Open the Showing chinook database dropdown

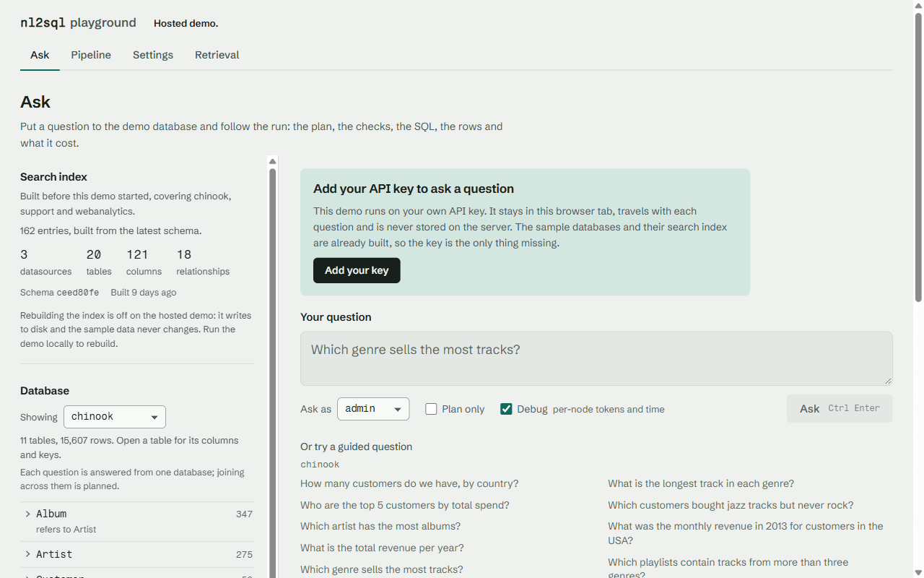tap(115, 417)
